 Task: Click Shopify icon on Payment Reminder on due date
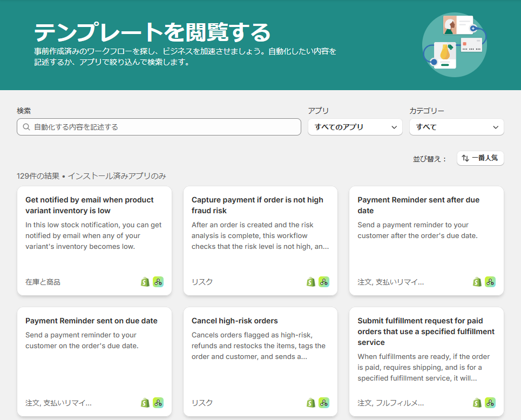tap(145, 403)
